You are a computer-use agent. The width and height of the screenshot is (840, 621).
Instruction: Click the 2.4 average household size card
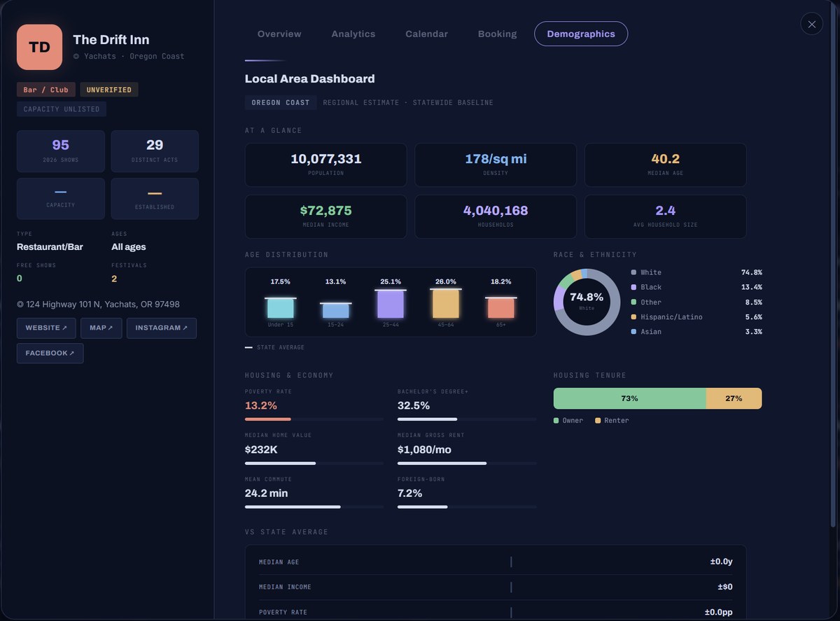666,217
